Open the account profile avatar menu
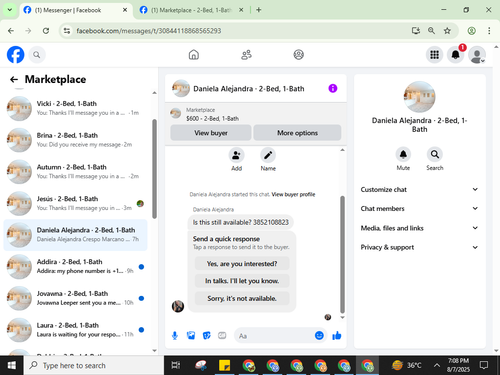Screen dimensions: 500x375 [x=477, y=55]
